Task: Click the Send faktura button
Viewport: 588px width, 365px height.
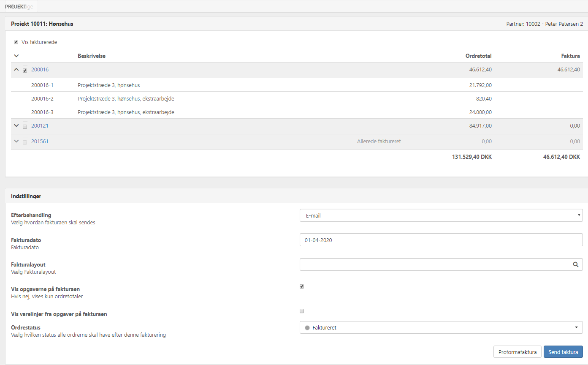Action: click(563, 352)
